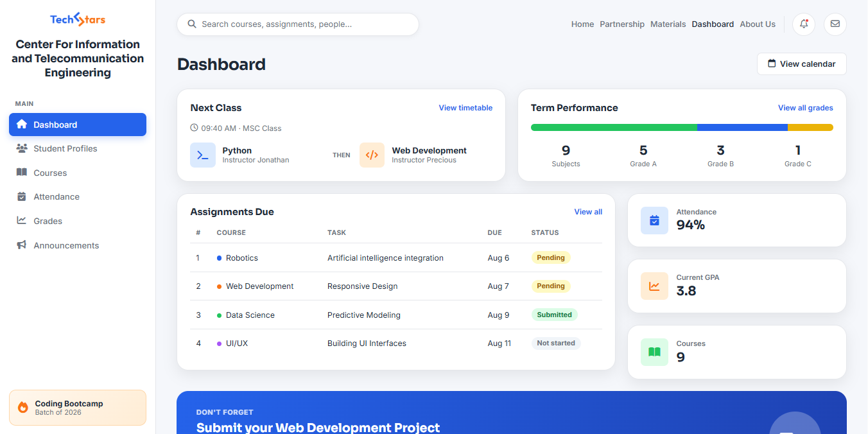Click yellow segment of Term Performance bar
The height and width of the screenshot is (434, 868).
(x=810, y=127)
